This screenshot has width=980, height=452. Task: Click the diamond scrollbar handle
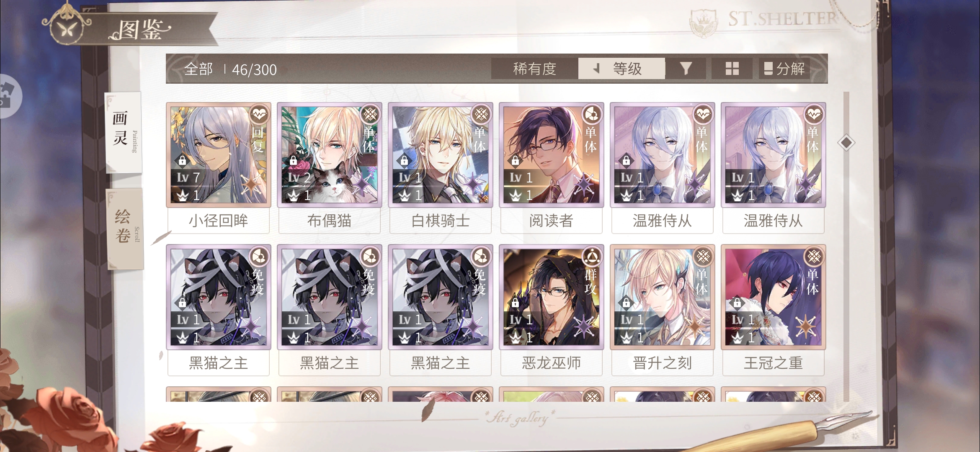[x=846, y=143]
